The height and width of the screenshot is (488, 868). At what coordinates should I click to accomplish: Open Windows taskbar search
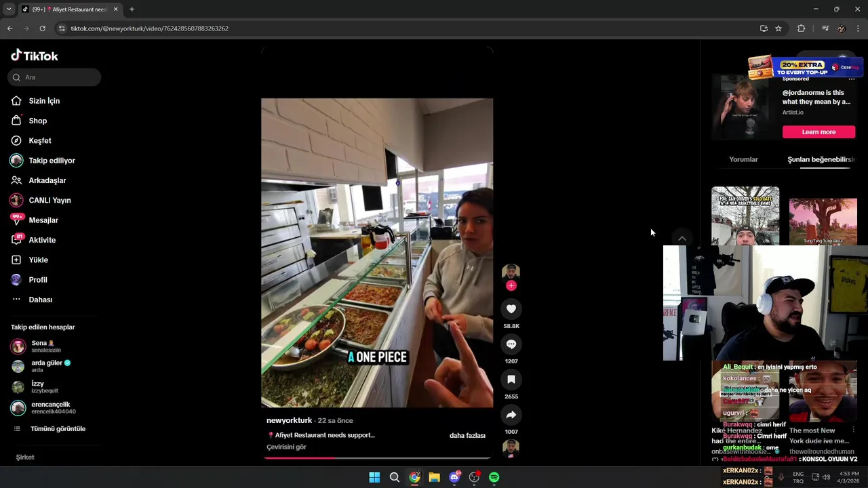tap(394, 477)
